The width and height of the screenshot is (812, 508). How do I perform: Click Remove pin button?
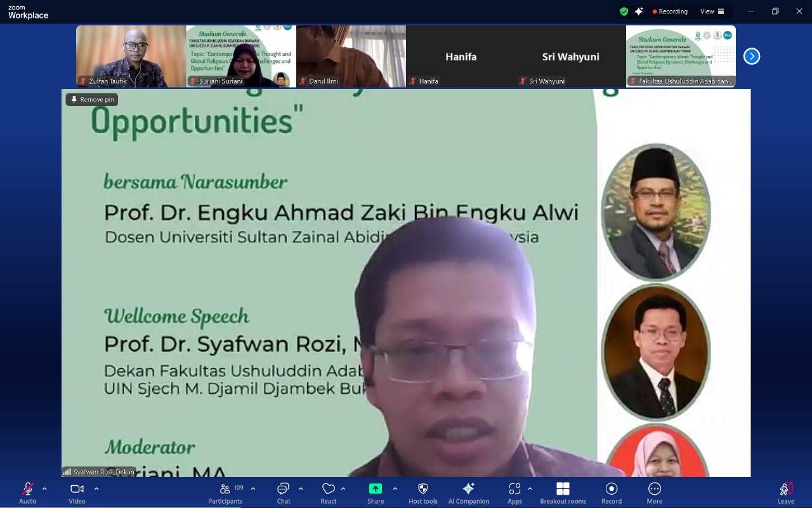pyautogui.click(x=92, y=100)
